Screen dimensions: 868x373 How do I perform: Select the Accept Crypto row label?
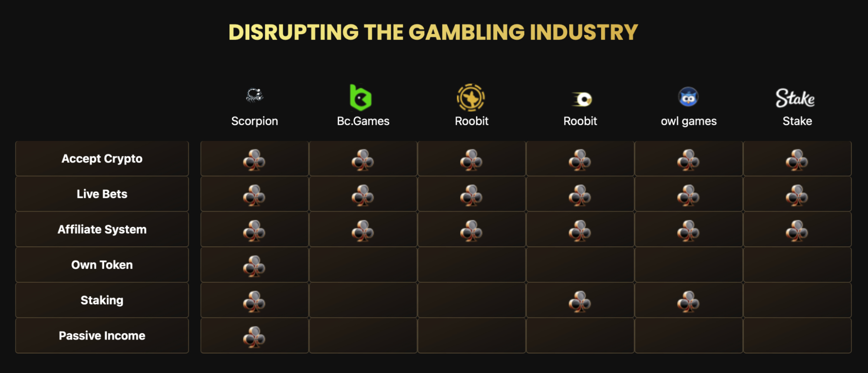tap(102, 159)
